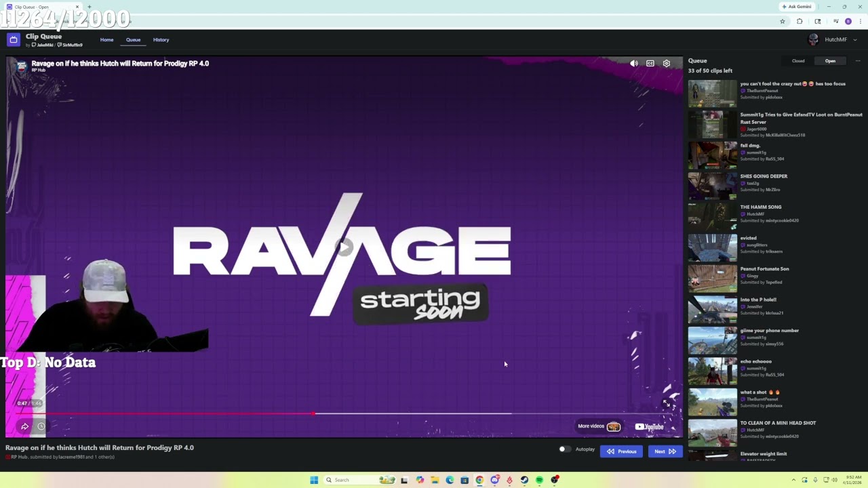Open Discord from the taskbar
This screenshot has width=868, height=488.
pyautogui.click(x=494, y=480)
